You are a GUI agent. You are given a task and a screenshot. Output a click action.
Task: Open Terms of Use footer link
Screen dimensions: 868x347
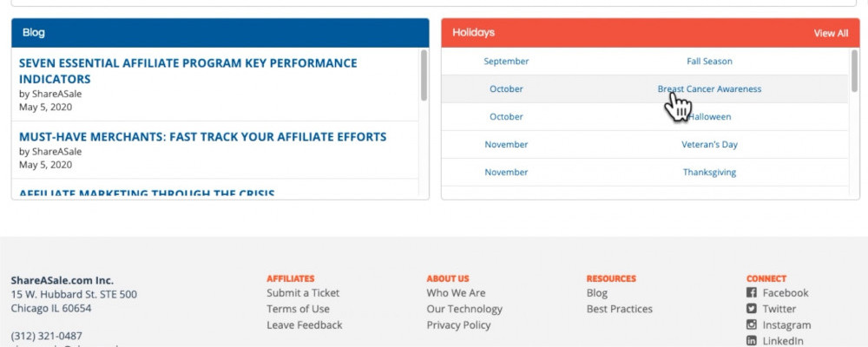click(x=298, y=309)
